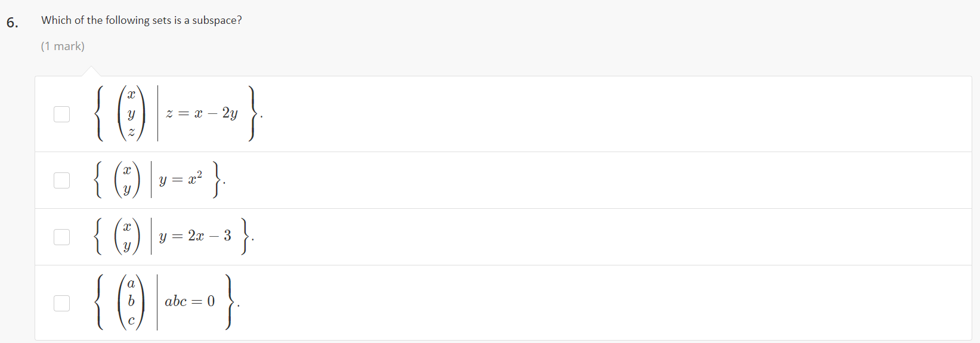
Task: Tick the checkbox for y = x² option
Action: click(61, 180)
